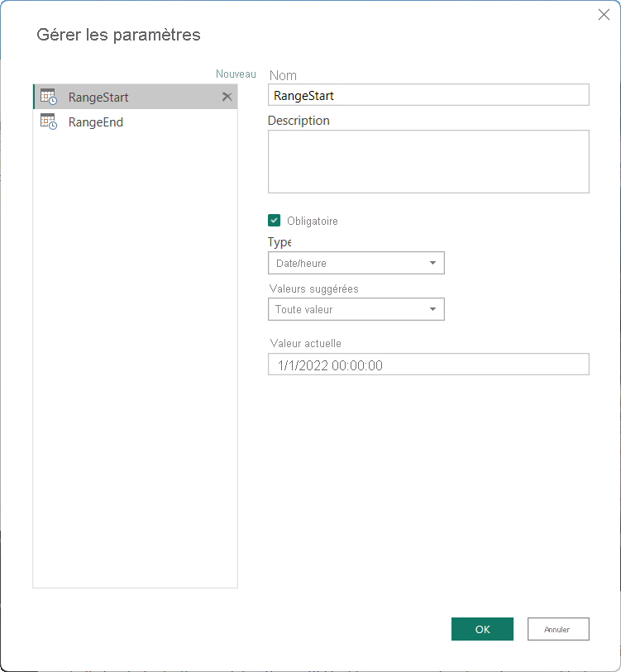This screenshot has height=672, width=621.
Task: Delete the RangeStart parameter with its X icon
Action: [227, 97]
